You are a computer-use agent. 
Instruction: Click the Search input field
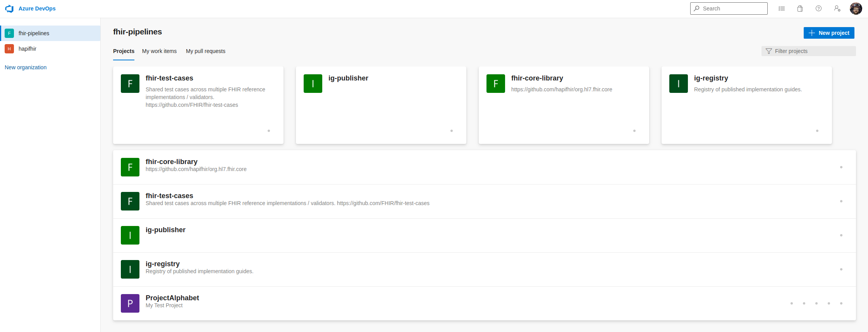tap(729, 9)
